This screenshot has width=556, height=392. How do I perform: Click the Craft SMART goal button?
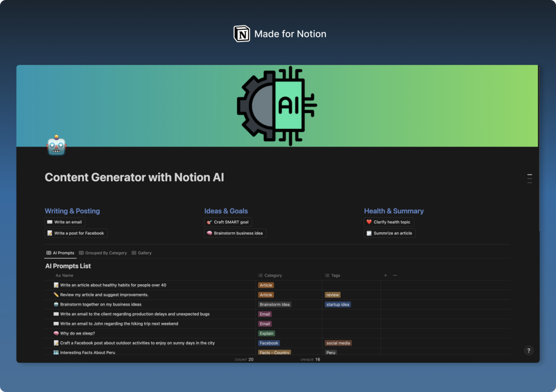click(228, 222)
